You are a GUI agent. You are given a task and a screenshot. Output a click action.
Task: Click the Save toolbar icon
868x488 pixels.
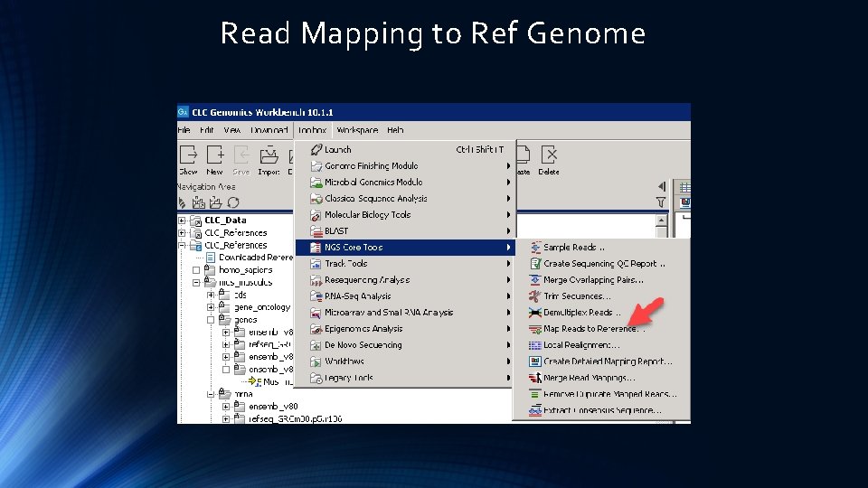(x=241, y=155)
